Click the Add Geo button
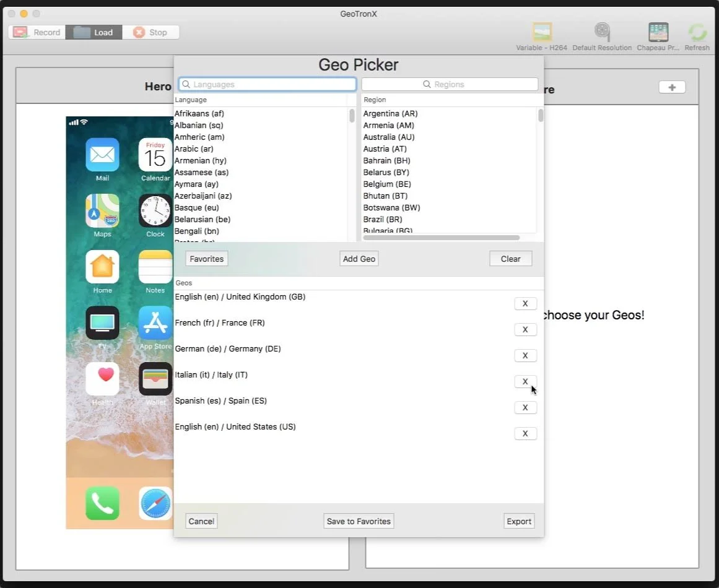719x588 pixels. point(359,259)
